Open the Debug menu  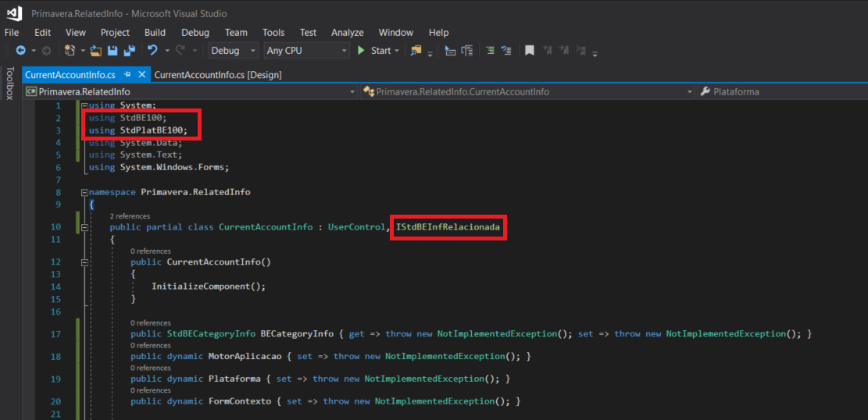[x=195, y=33]
